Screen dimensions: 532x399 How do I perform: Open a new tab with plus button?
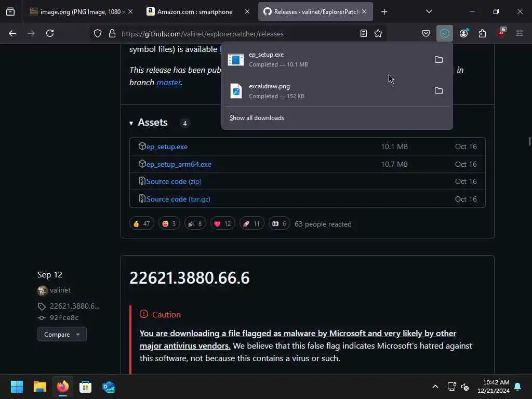click(x=384, y=12)
